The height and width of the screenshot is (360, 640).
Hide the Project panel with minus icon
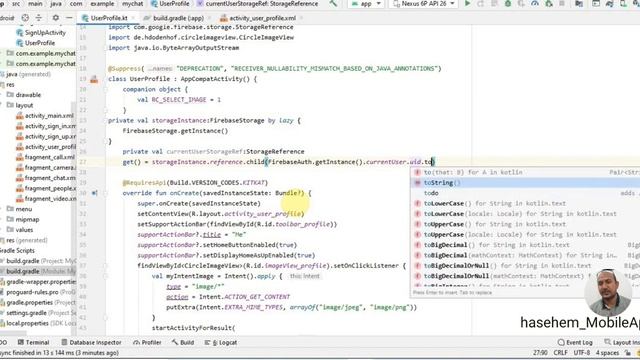click(x=69, y=18)
